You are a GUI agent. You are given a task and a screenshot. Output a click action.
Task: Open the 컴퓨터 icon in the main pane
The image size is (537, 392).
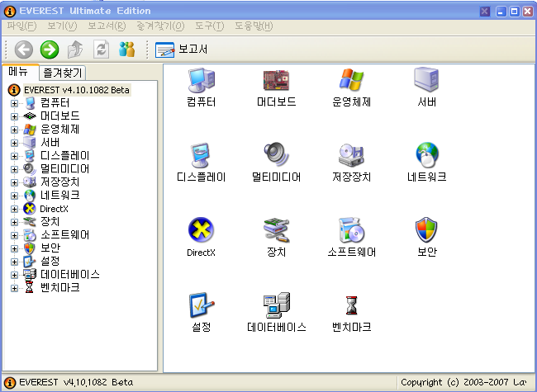[201, 81]
